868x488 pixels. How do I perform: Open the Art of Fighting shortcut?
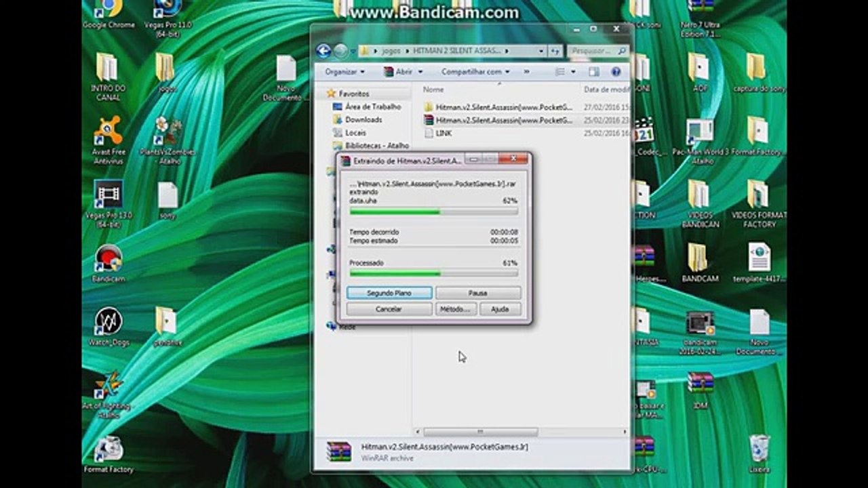108,394
